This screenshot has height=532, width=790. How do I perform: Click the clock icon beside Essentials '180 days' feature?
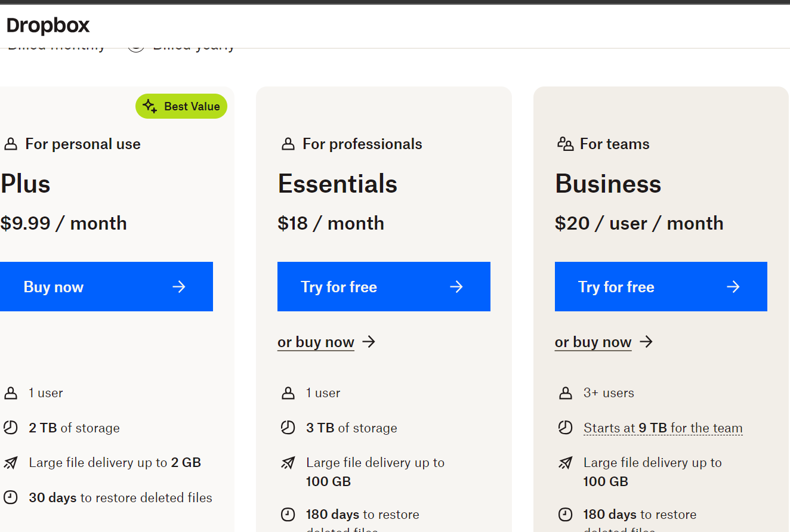pyautogui.click(x=288, y=514)
